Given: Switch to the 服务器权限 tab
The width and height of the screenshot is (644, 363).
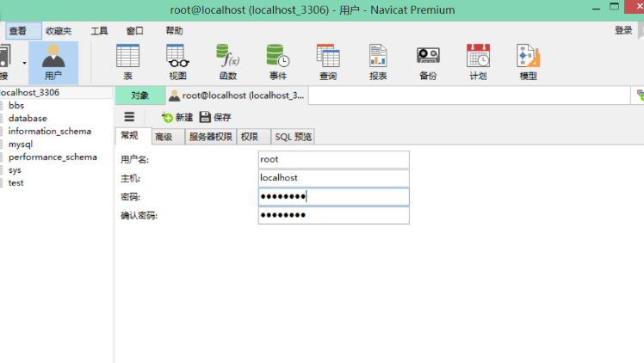Looking at the screenshot, I should (x=211, y=137).
